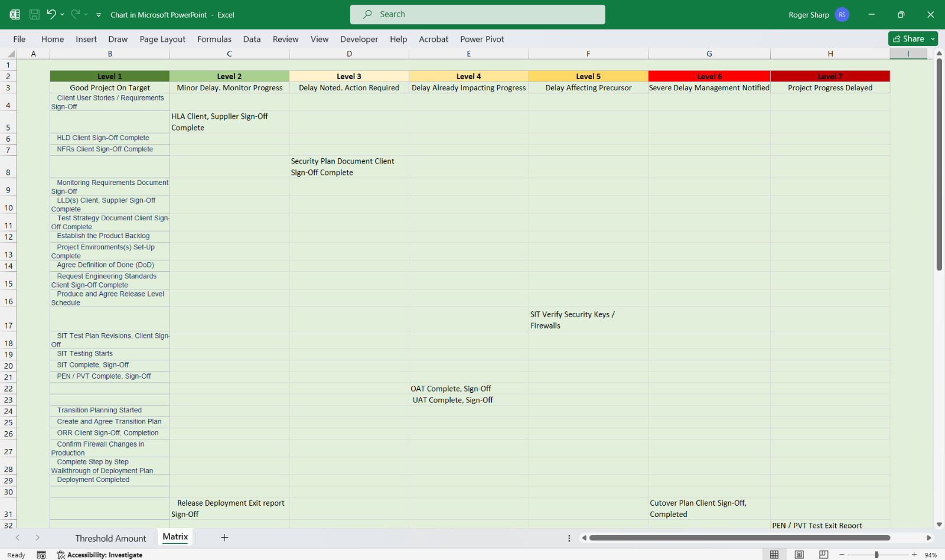
Task: Open the Formulas ribbon tab
Action: pyautogui.click(x=214, y=39)
